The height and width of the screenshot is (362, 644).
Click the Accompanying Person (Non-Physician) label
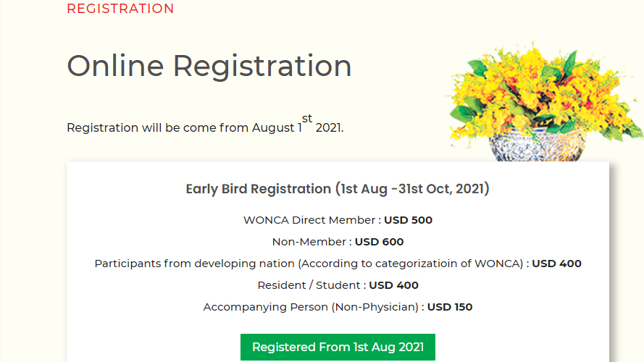coord(311,307)
